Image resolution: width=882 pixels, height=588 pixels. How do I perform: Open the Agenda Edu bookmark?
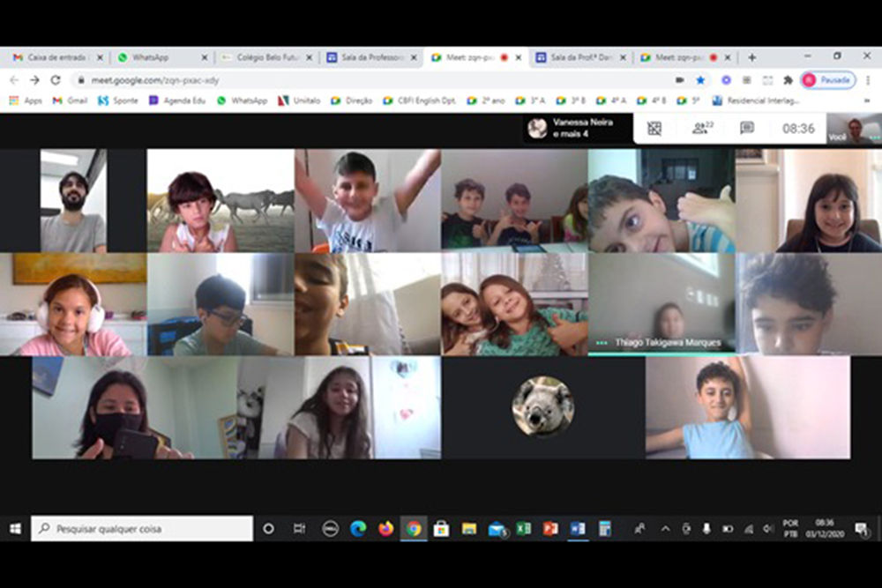pos(177,100)
